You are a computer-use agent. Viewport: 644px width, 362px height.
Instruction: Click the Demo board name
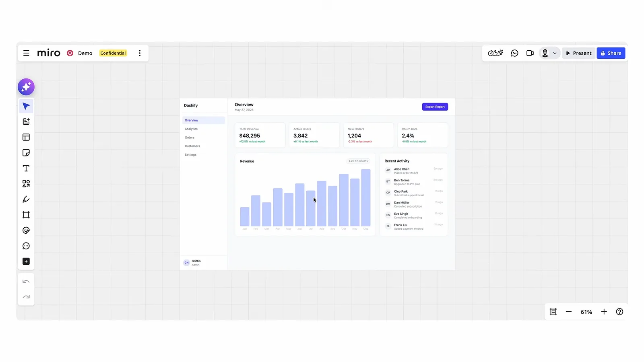coord(85,53)
